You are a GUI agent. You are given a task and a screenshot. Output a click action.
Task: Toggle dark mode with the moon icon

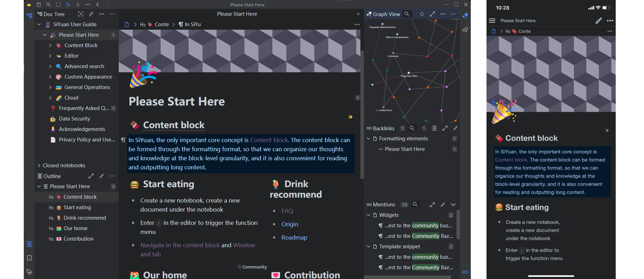(x=68, y=5)
